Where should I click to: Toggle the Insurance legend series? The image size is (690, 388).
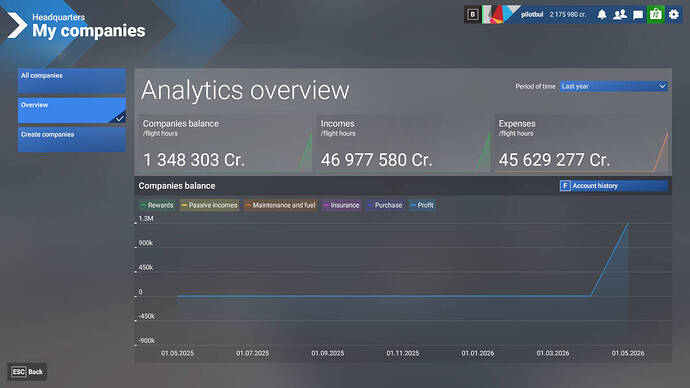(x=341, y=205)
